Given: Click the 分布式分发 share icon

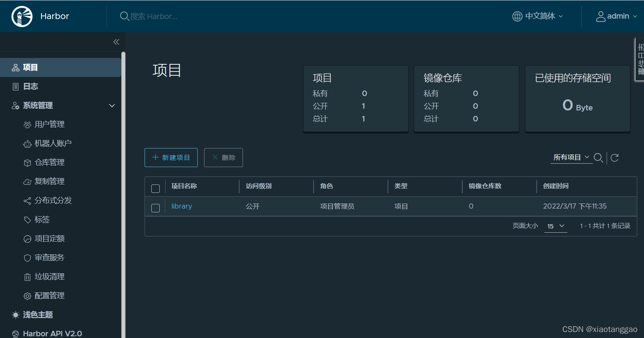Looking at the screenshot, I should pos(27,201).
